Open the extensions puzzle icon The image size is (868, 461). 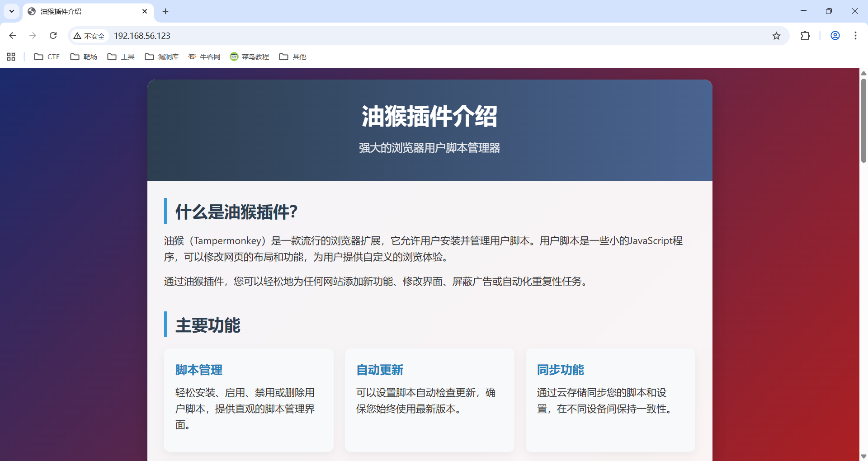click(805, 36)
